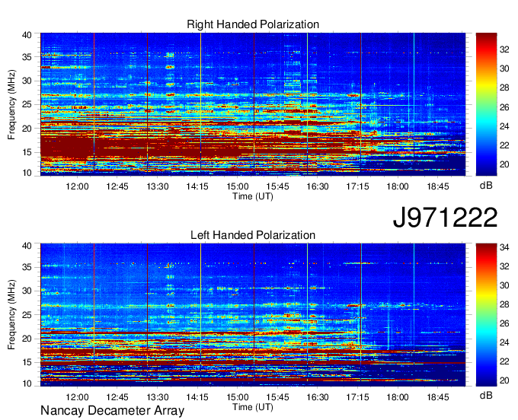The width and height of the screenshot is (518, 420).
Task: Click "Time (UT)" under the lower spectrogram
Action: point(253,407)
